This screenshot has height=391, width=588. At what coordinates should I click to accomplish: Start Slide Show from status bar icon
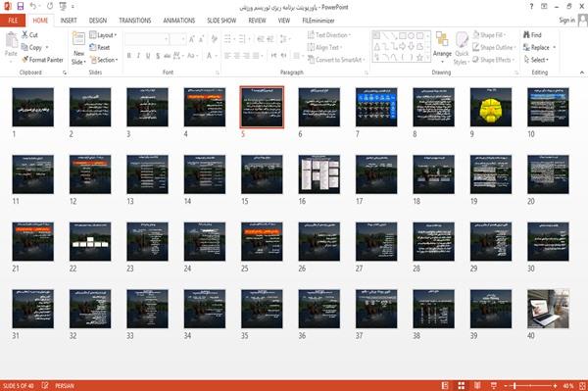coord(494,385)
